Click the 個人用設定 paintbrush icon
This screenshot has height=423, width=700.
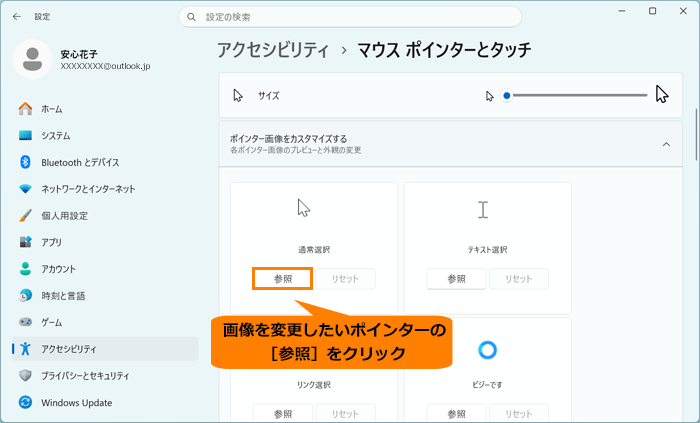click(x=25, y=216)
